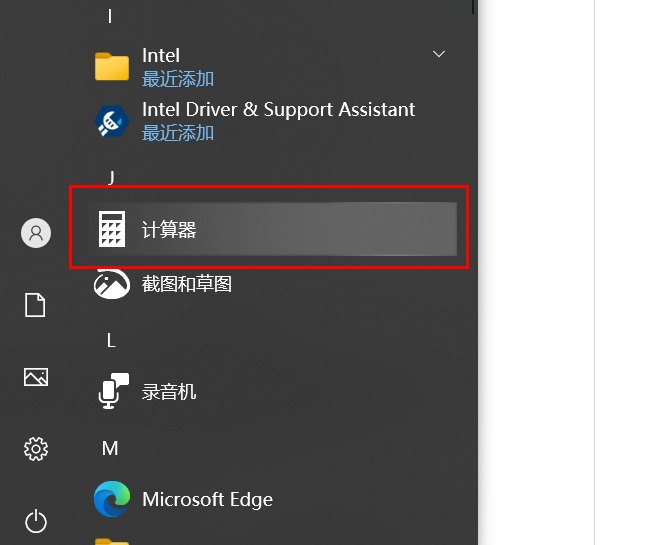Click the "J" letter group header
The image size is (656, 545).
(111, 177)
